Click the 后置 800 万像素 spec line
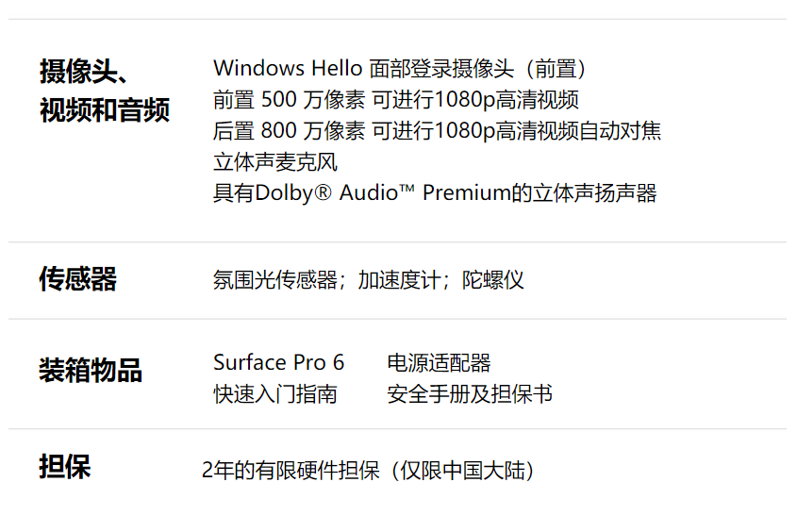The image size is (797, 532). (437, 130)
